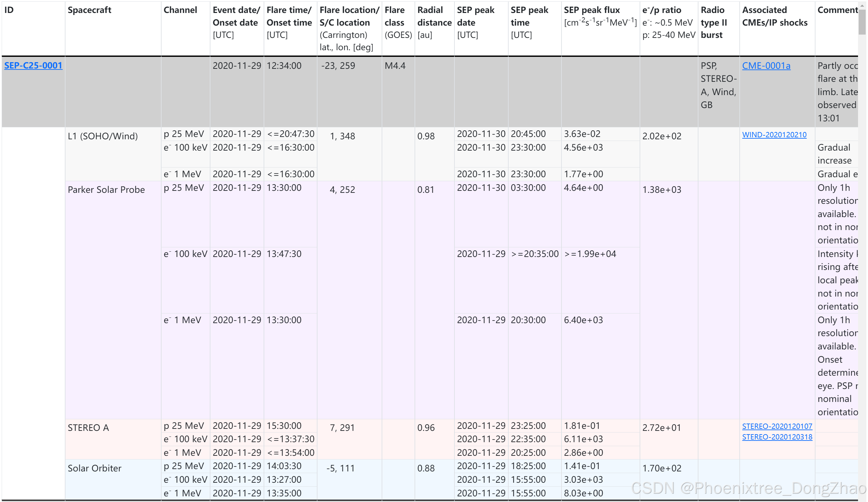Click the 1.38e+03 ratio value

[x=661, y=189]
